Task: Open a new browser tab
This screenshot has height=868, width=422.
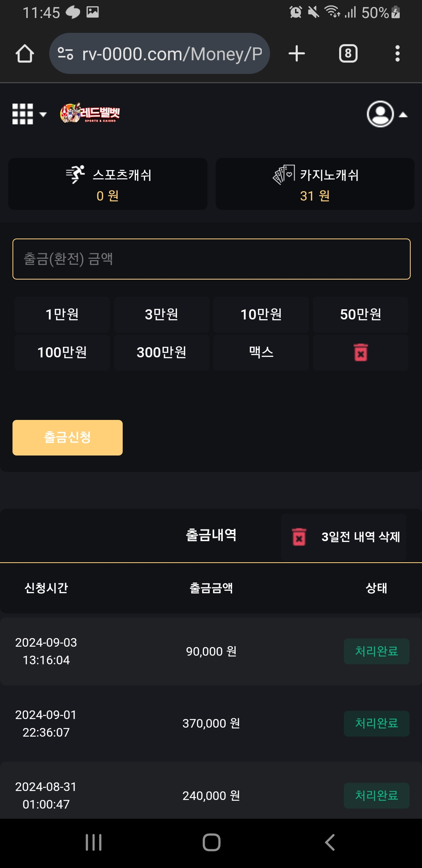Action: pyautogui.click(x=297, y=54)
